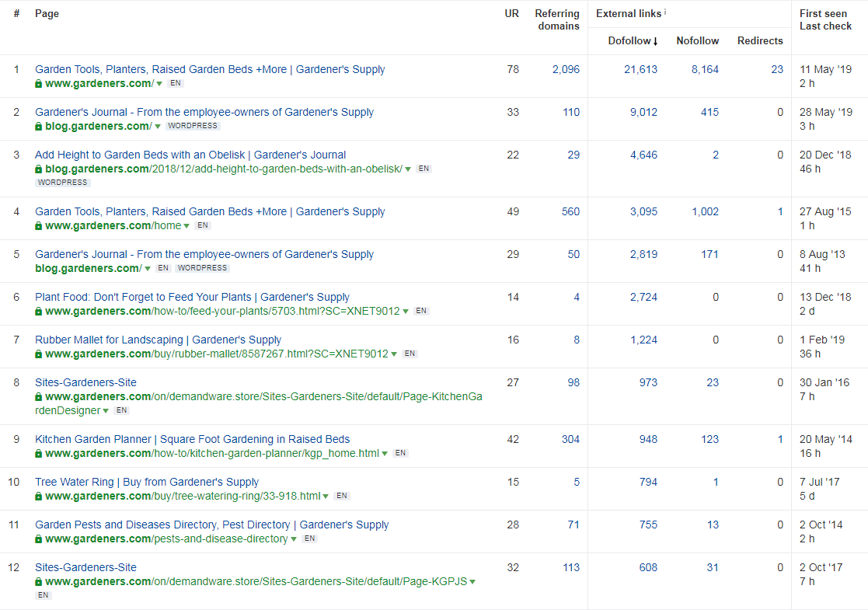868x610 pixels.
Task: Sort by the Redirects column header
Action: tap(760, 41)
